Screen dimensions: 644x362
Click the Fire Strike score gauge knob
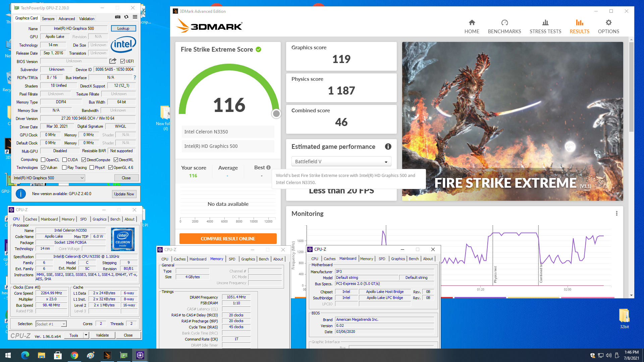click(276, 114)
